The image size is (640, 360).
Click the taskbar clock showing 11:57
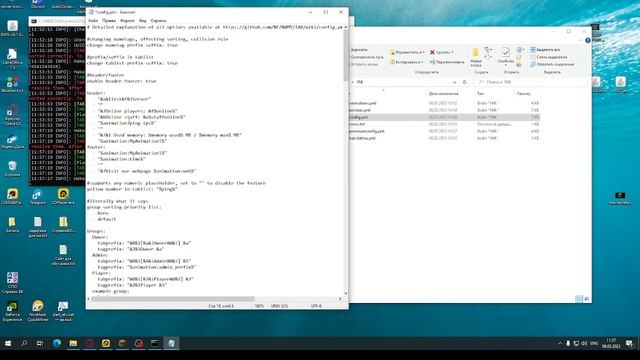pos(611,343)
